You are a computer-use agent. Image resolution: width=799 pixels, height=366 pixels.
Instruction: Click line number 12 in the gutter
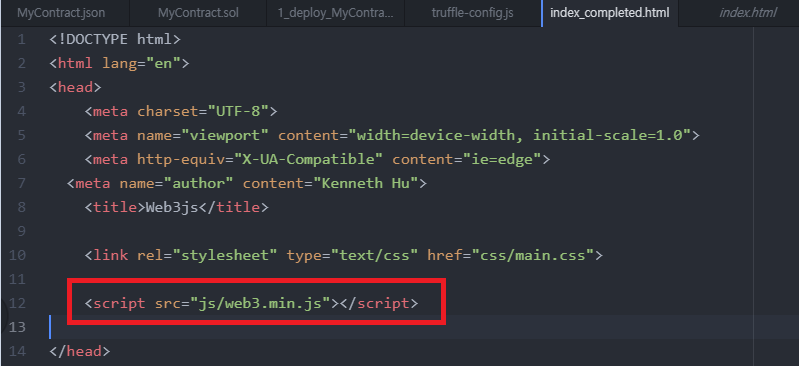tap(17, 304)
